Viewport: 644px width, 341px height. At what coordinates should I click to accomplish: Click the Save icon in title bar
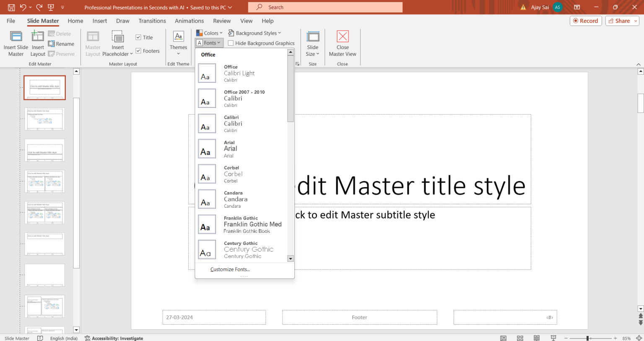11,7
